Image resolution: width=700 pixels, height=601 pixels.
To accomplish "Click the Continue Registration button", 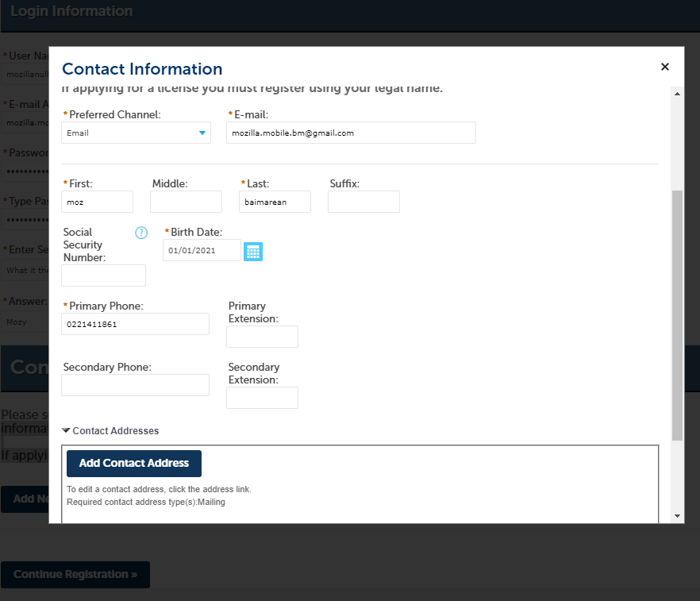I will pyautogui.click(x=75, y=574).
